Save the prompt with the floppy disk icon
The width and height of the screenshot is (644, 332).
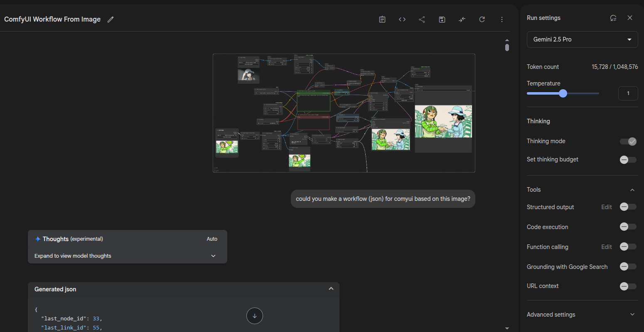click(442, 20)
